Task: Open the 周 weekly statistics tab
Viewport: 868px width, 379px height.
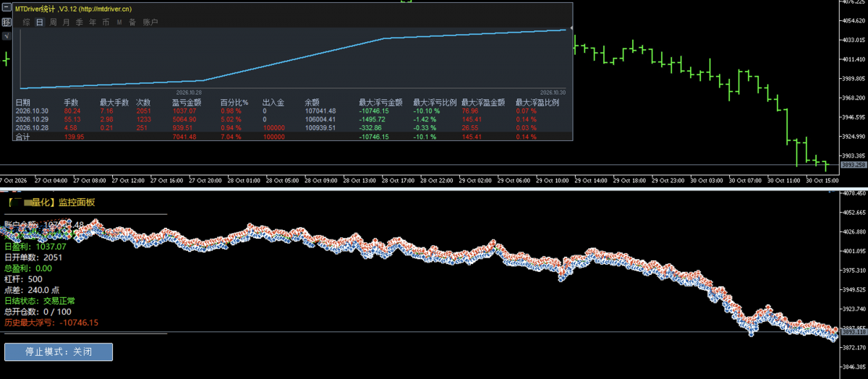Action: tap(53, 22)
